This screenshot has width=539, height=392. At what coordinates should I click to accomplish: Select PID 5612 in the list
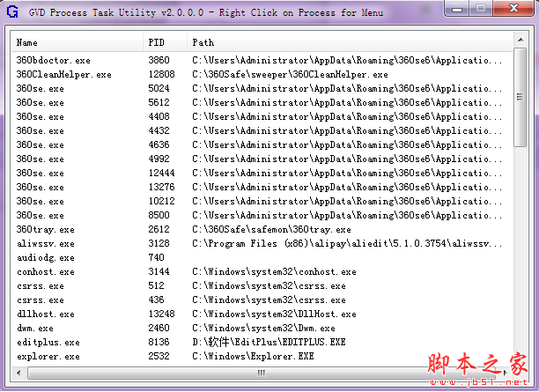(x=159, y=102)
